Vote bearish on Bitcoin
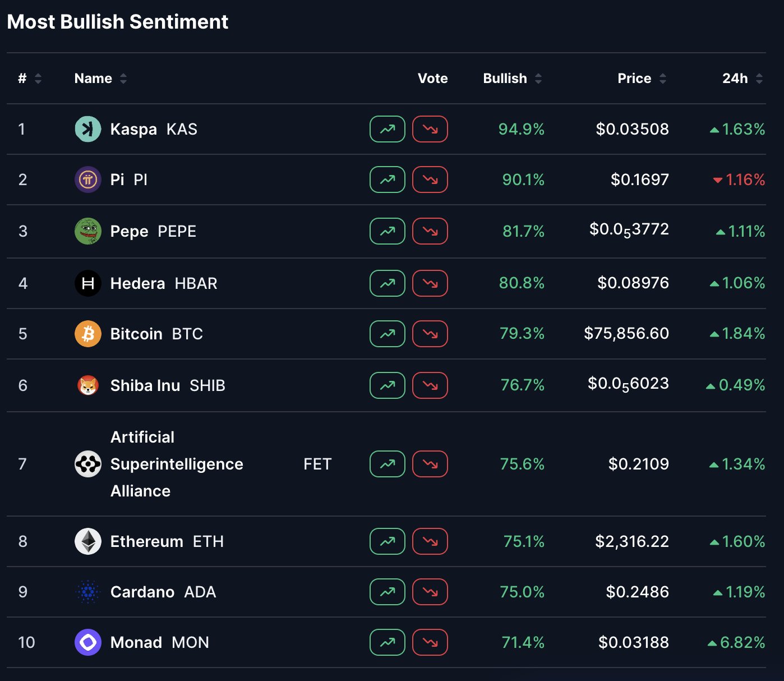This screenshot has height=681, width=784. (x=430, y=334)
